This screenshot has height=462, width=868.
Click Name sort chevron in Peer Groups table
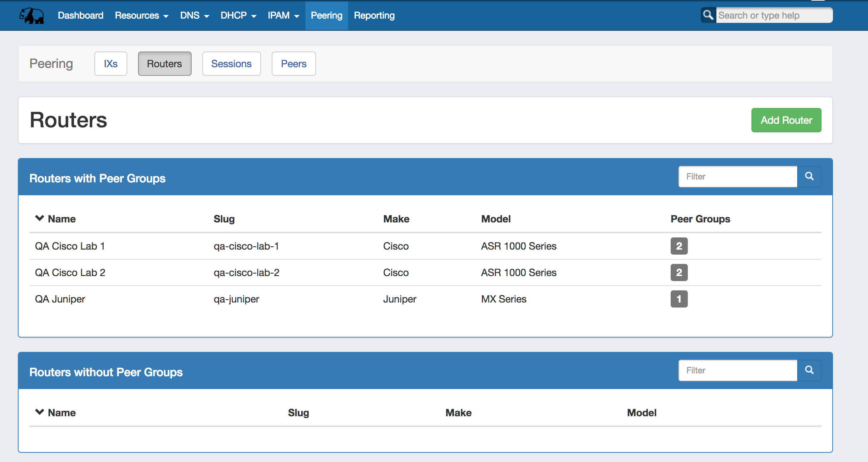[x=39, y=218]
